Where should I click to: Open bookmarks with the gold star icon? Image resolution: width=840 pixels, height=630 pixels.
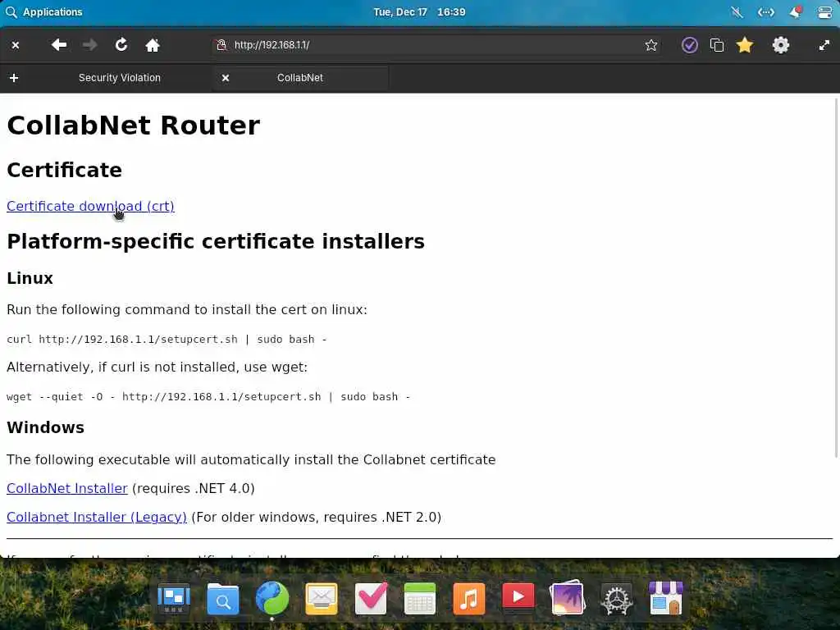coord(745,45)
